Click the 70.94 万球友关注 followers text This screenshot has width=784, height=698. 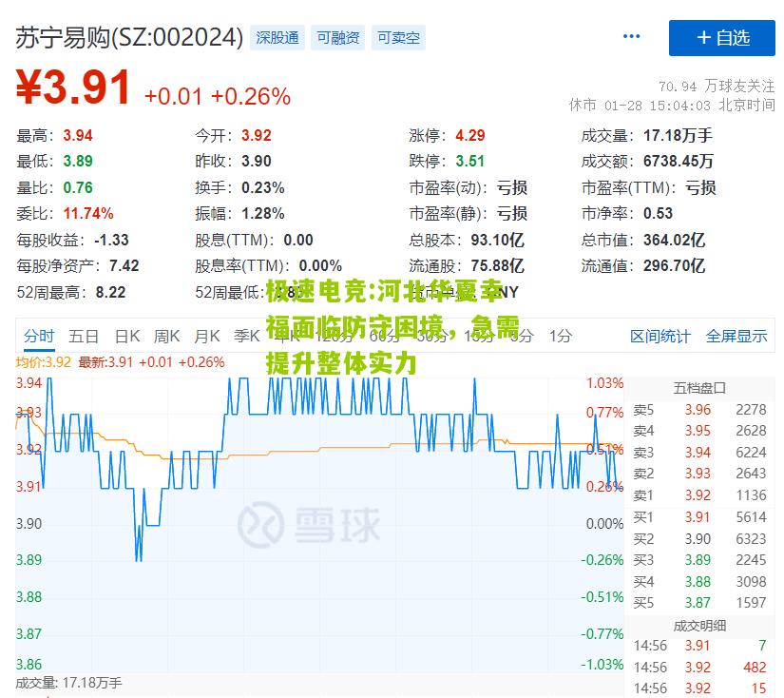tap(716, 87)
